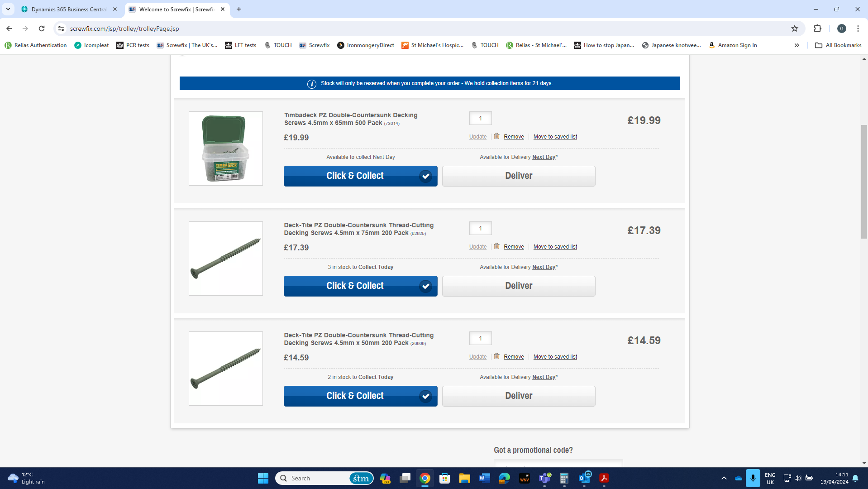Expand the hidden bookmarks overflow chevron
Viewport: 868px width, 489px height.
click(x=797, y=45)
